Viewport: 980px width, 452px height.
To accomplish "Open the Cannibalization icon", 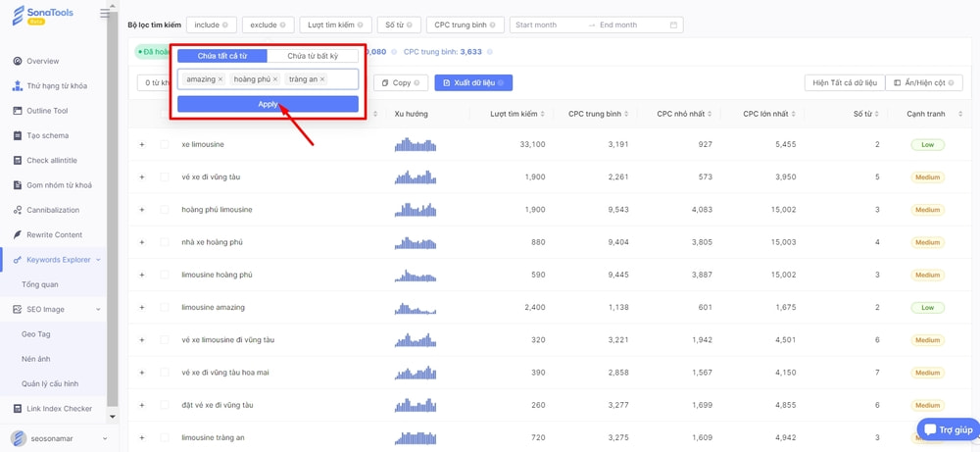I will 18,210.
